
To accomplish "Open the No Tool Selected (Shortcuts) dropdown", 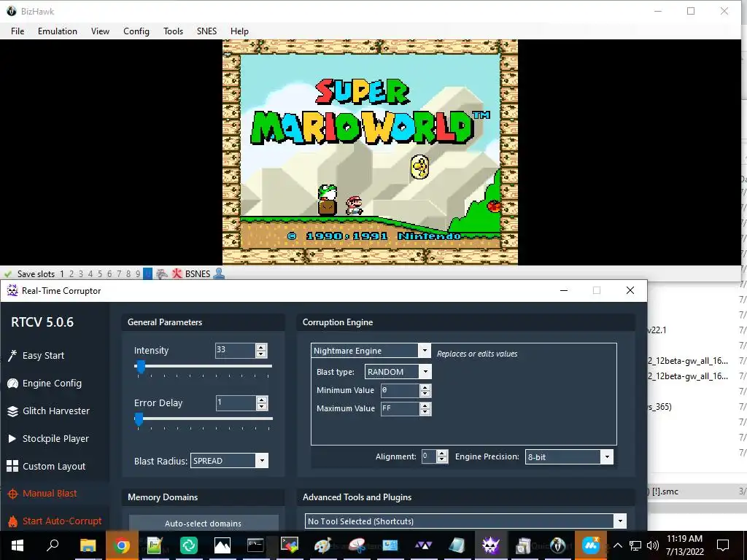I will click(x=465, y=521).
